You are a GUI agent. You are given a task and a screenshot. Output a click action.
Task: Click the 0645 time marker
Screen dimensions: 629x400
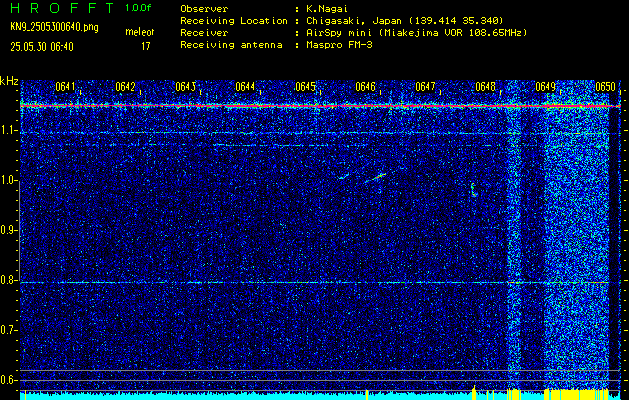(305, 87)
